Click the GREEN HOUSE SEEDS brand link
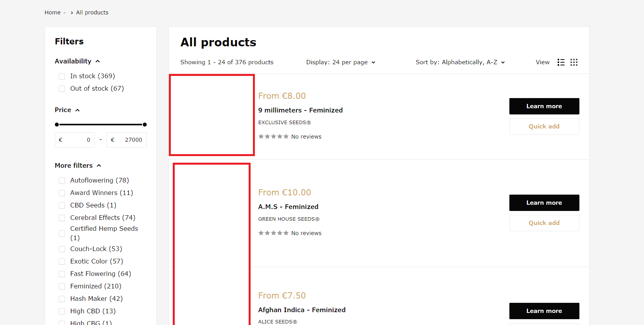The image size is (644, 325). coord(289,219)
